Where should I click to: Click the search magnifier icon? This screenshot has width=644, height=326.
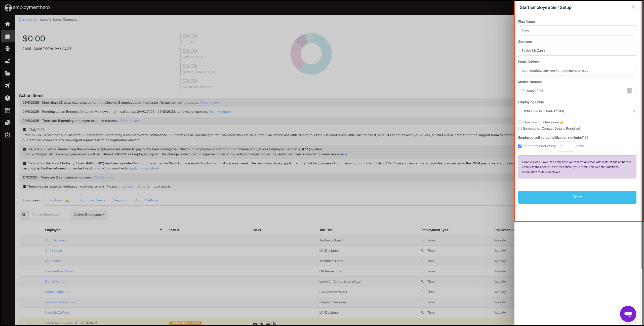[24, 215]
